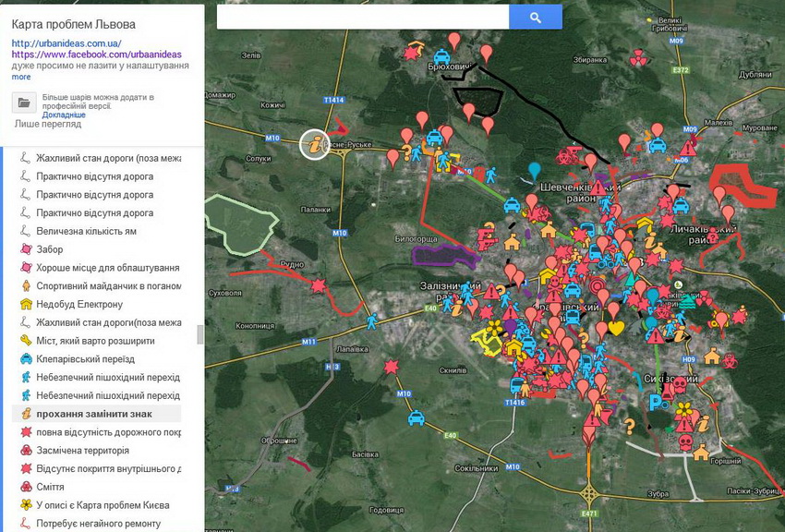
Task: Click the Лише перегляд label
Action: click(x=47, y=124)
